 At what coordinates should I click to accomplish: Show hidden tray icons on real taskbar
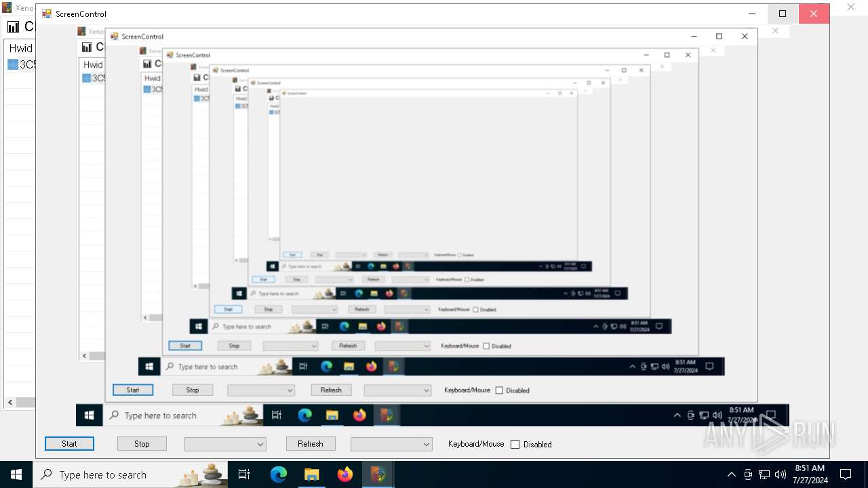(x=731, y=474)
